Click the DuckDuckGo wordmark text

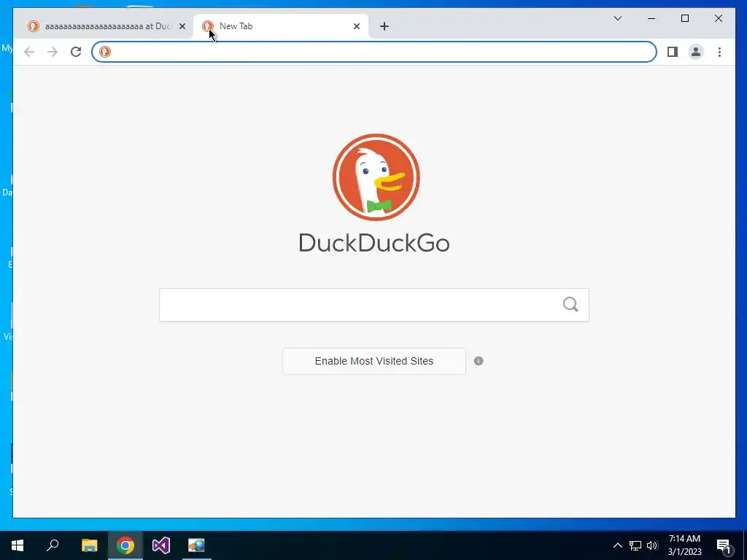tap(374, 243)
